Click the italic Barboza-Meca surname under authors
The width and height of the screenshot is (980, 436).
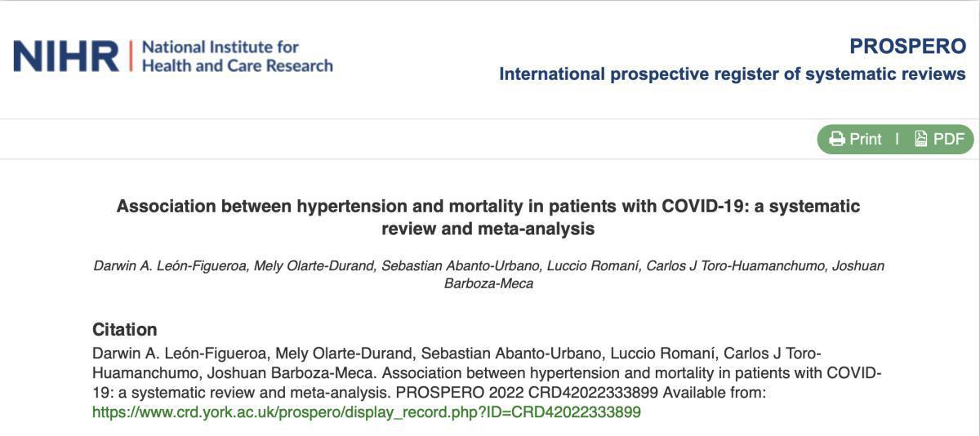coord(488,283)
